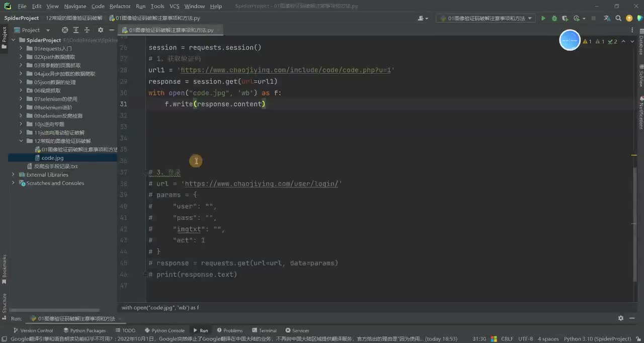
Task: Open Problems tool tab
Action: pos(229,330)
